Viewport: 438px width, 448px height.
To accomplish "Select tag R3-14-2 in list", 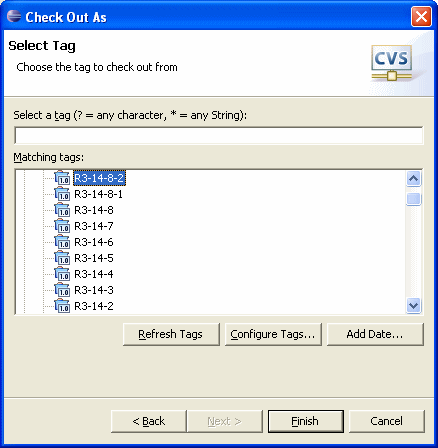I will 94,306.
